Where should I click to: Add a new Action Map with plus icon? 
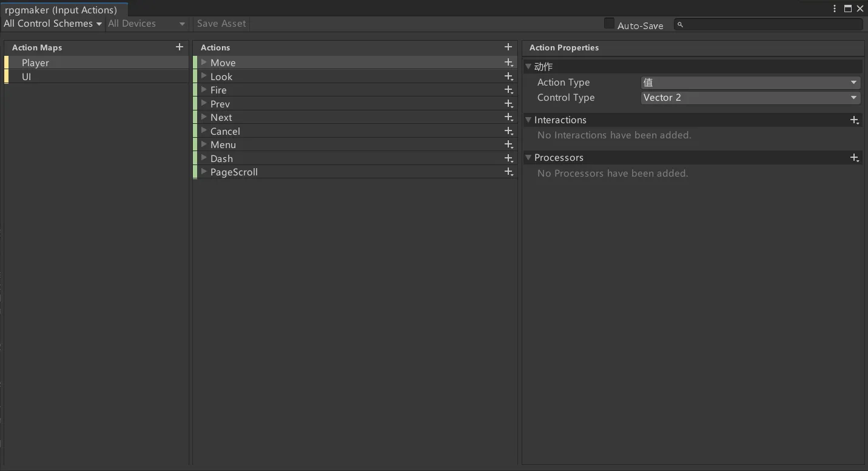[x=179, y=47]
